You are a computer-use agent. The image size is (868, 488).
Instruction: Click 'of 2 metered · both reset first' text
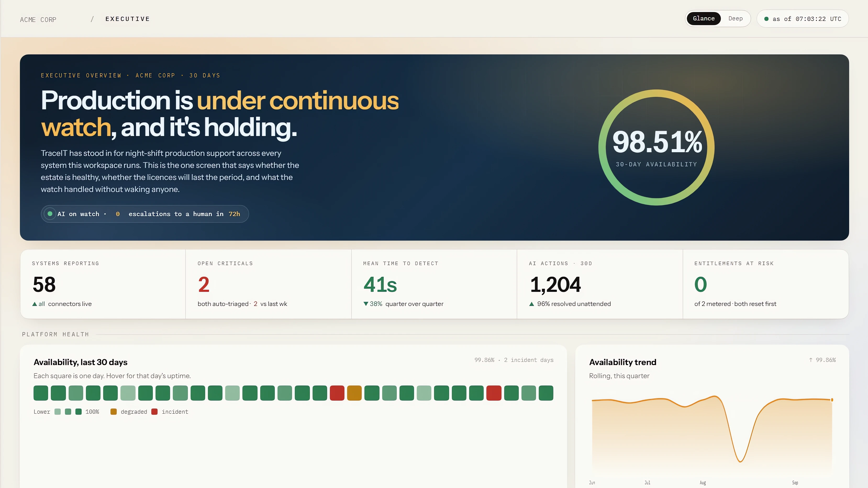pos(735,304)
